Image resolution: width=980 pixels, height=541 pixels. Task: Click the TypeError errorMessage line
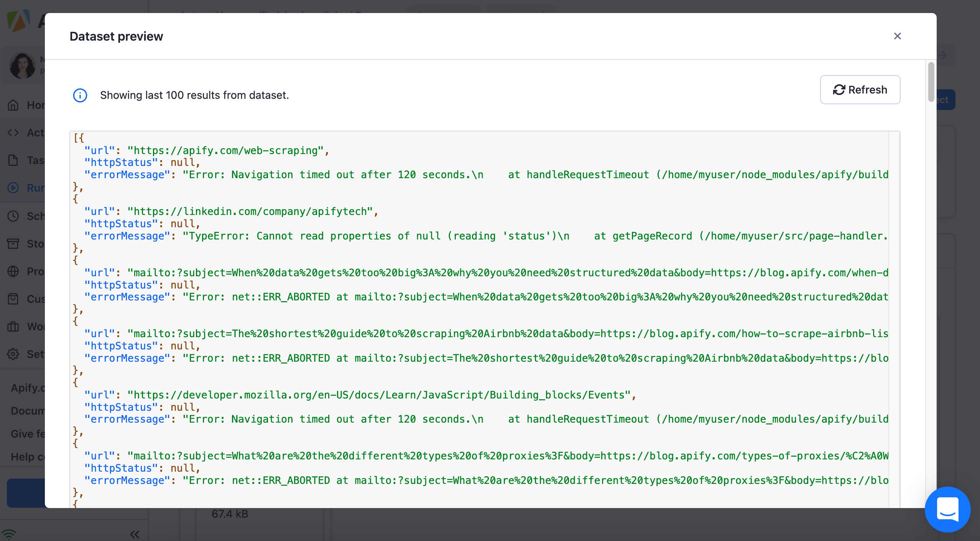coord(486,236)
